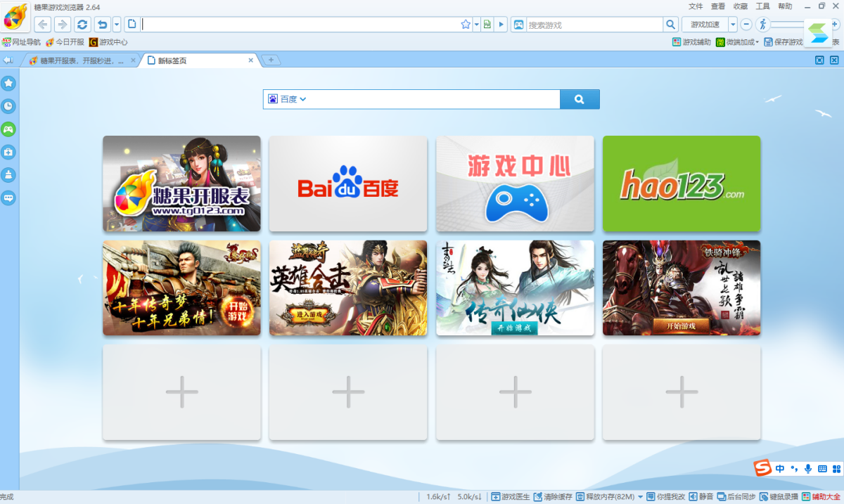Open the 工具 menu
The width and height of the screenshot is (844, 504).
pyautogui.click(x=762, y=6)
